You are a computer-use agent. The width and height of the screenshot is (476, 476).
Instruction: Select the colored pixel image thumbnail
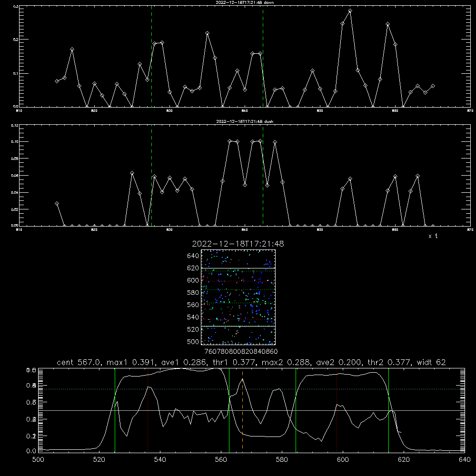pos(238,297)
